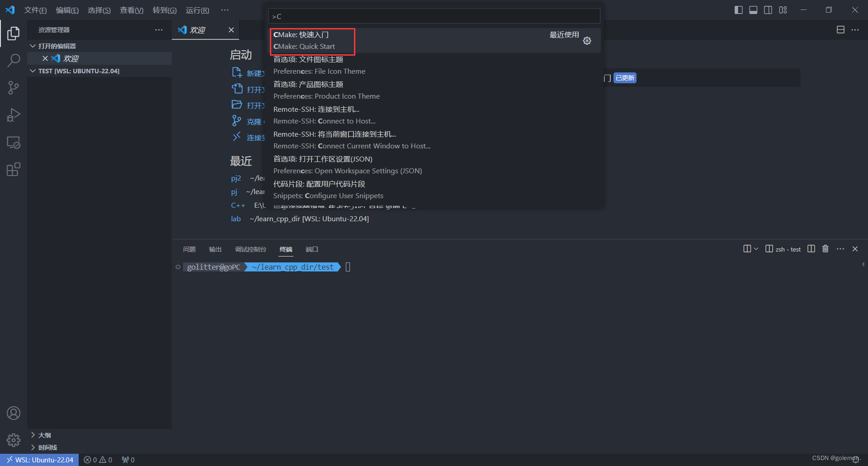Click the WSL: Ubuntu-22.04 remote indicator
The height and width of the screenshot is (466, 868).
click(39, 460)
